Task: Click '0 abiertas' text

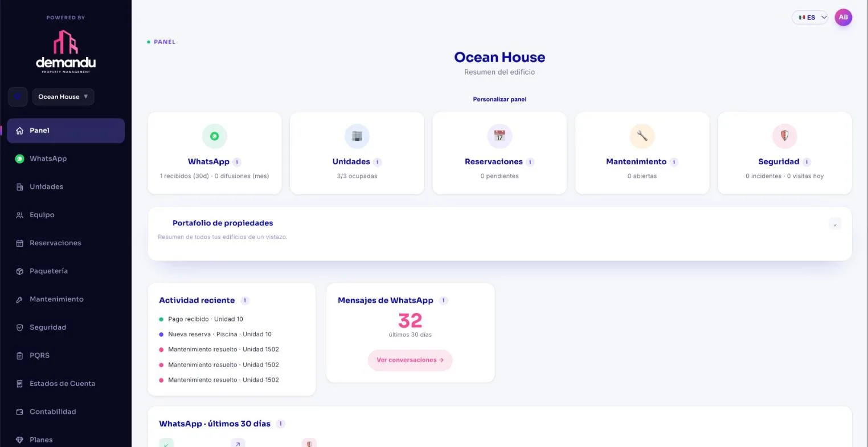Action: click(x=642, y=176)
